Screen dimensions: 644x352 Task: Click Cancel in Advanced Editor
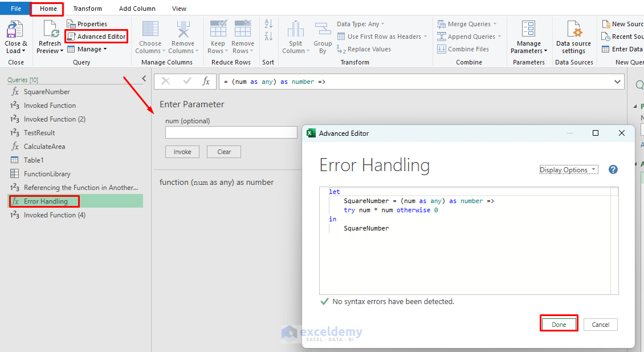coord(601,325)
